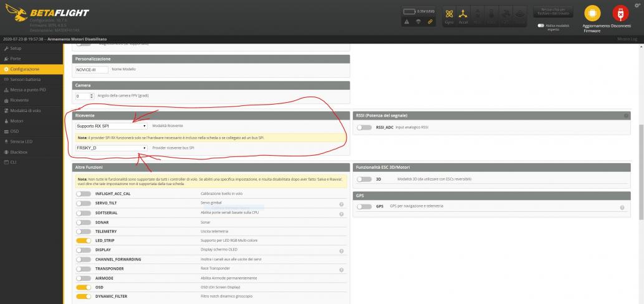Click help icon for DISPLAY row
This screenshot has width=644, height=304.
[341, 251]
